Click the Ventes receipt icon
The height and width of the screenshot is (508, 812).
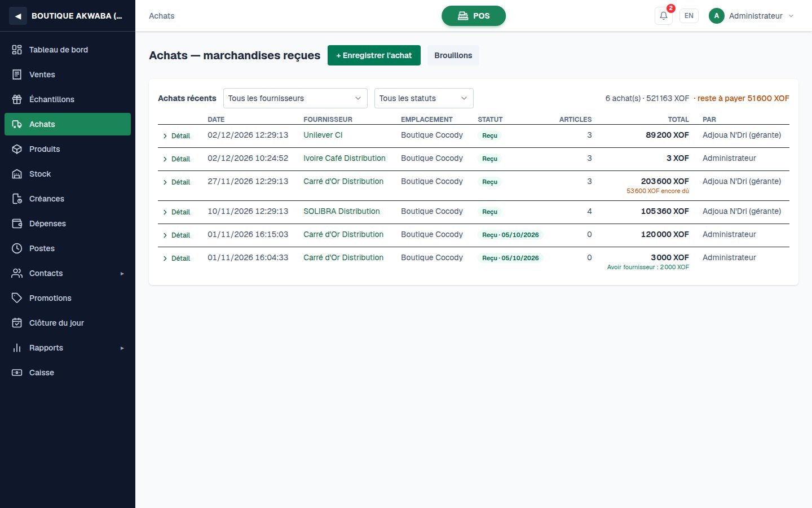(17, 75)
